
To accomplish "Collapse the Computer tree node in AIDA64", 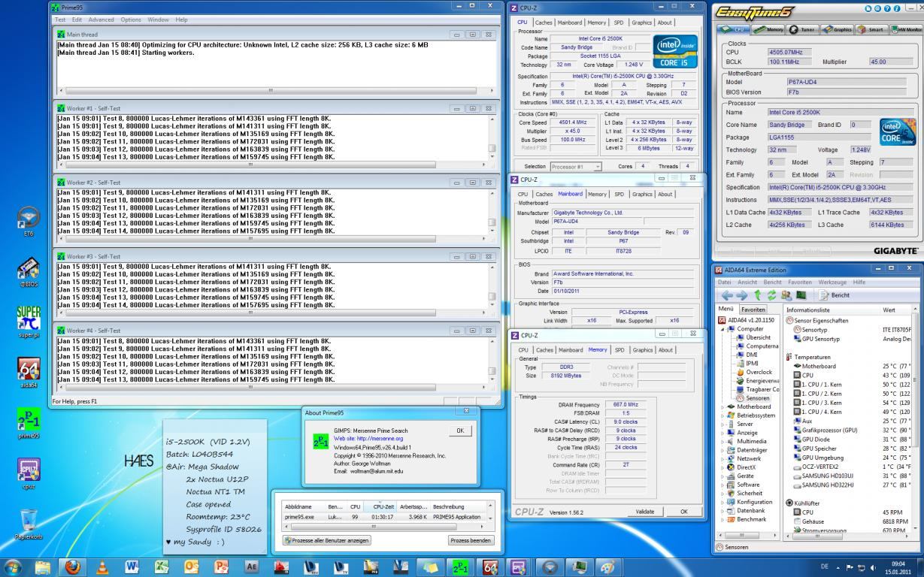I will [x=723, y=328].
